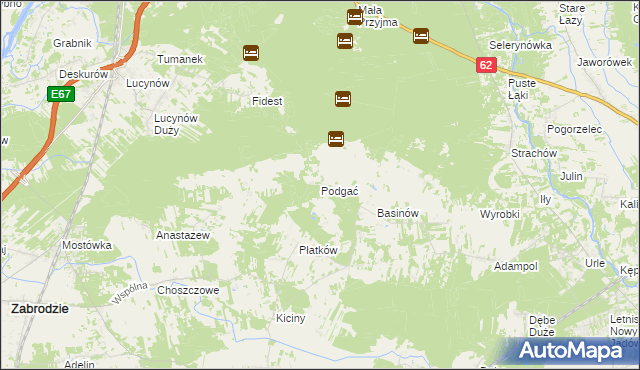Click the lodging icon directly above Podgać

point(336,139)
